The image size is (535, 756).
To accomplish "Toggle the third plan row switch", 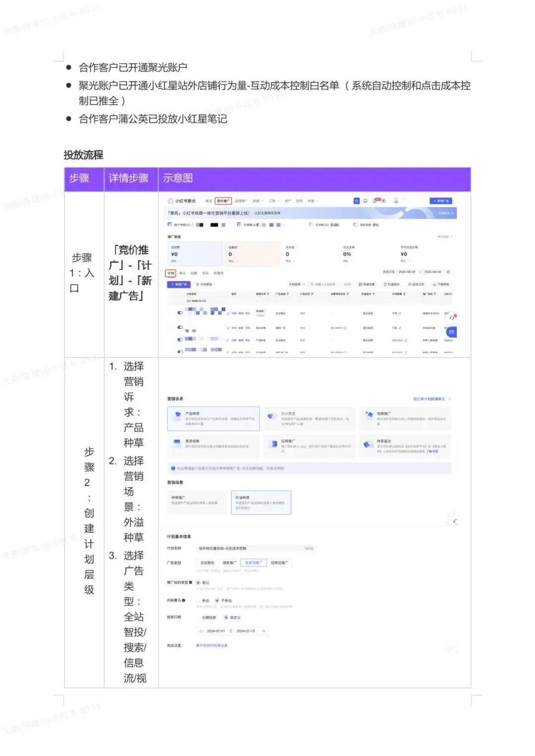I will coord(180,340).
